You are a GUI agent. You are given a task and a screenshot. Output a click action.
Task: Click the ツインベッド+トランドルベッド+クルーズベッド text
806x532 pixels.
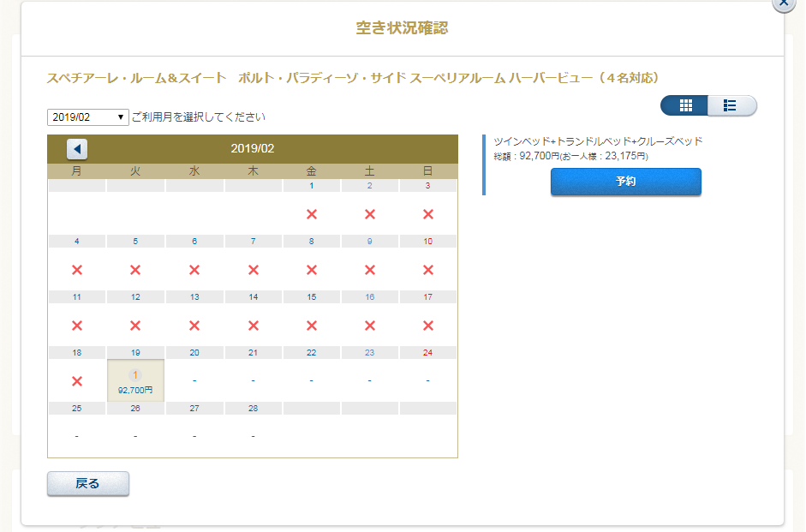[598, 141]
